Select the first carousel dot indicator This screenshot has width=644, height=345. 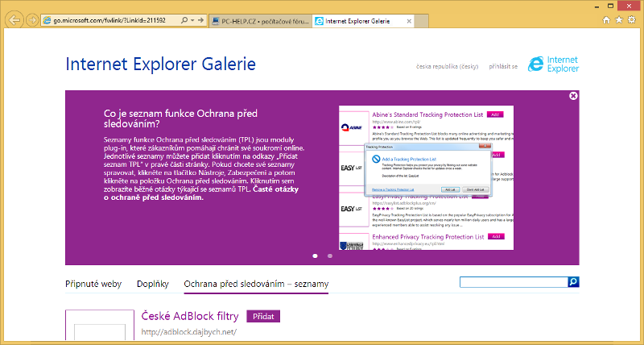point(314,256)
